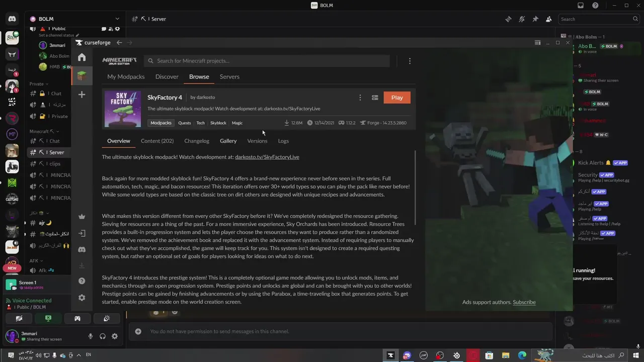Viewport: 644px width, 362px height.
Task: Switch to My Modpacks tab
Action: pyautogui.click(x=126, y=77)
